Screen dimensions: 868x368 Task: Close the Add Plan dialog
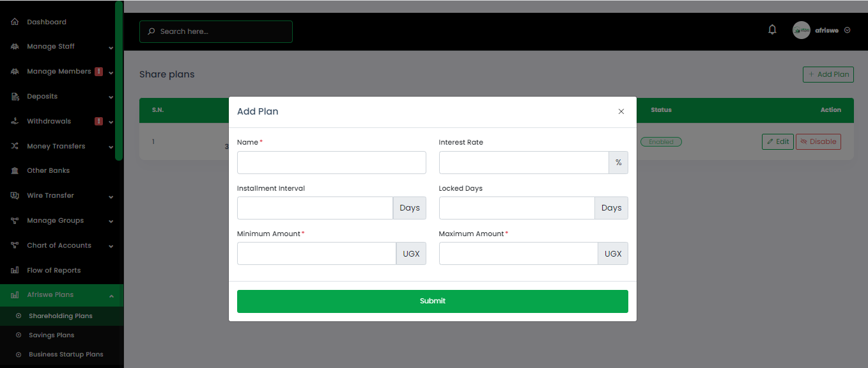click(x=621, y=111)
